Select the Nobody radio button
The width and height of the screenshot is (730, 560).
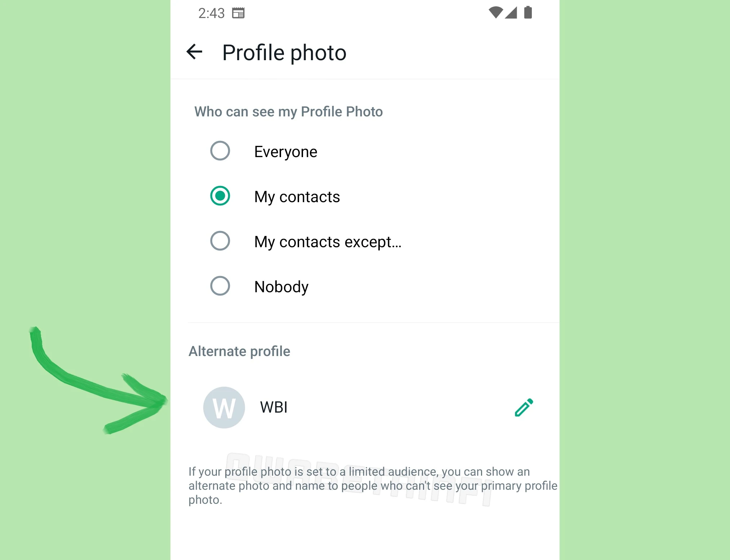[x=220, y=286]
